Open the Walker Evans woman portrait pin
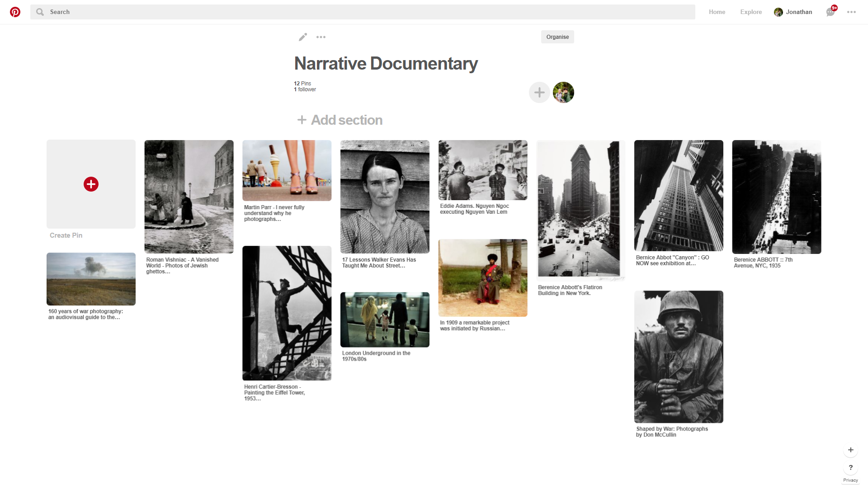 [385, 197]
